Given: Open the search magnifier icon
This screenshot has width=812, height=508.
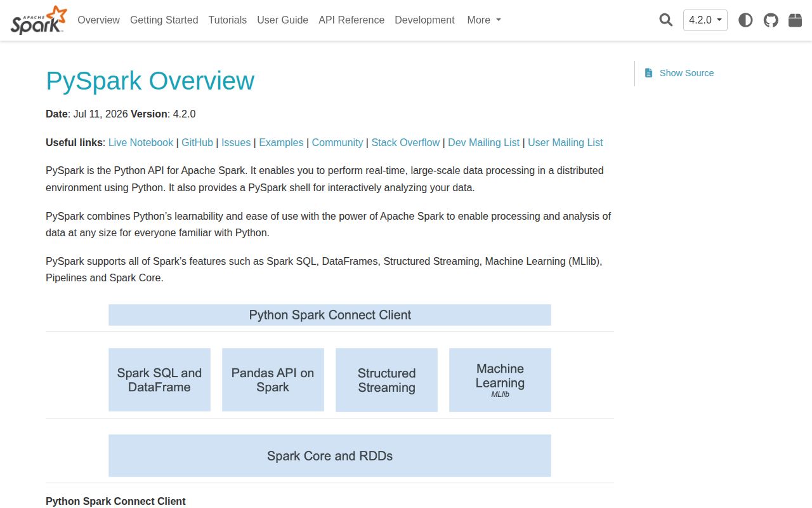Looking at the screenshot, I should (x=665, y=20).
